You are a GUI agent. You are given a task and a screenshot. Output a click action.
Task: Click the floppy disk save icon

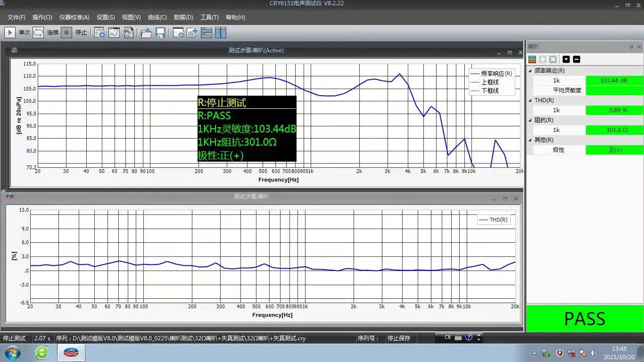(160, 33)
